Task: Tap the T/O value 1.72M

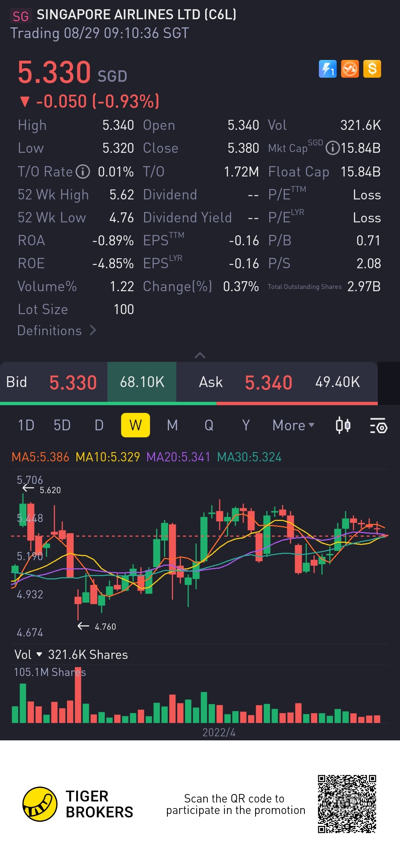Action: 241,172
